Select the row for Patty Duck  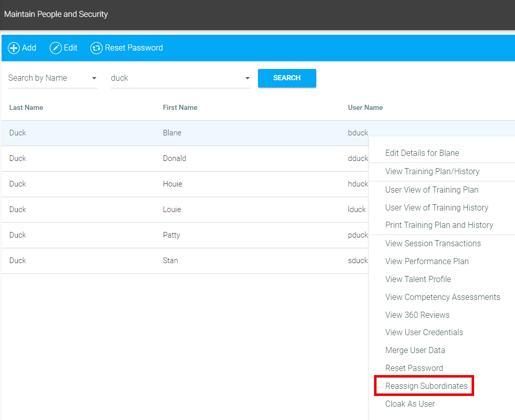click(171, 235)
